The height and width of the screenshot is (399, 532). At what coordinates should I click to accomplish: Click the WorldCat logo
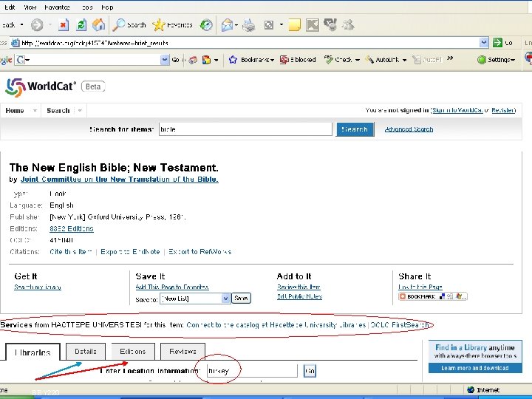41,87
